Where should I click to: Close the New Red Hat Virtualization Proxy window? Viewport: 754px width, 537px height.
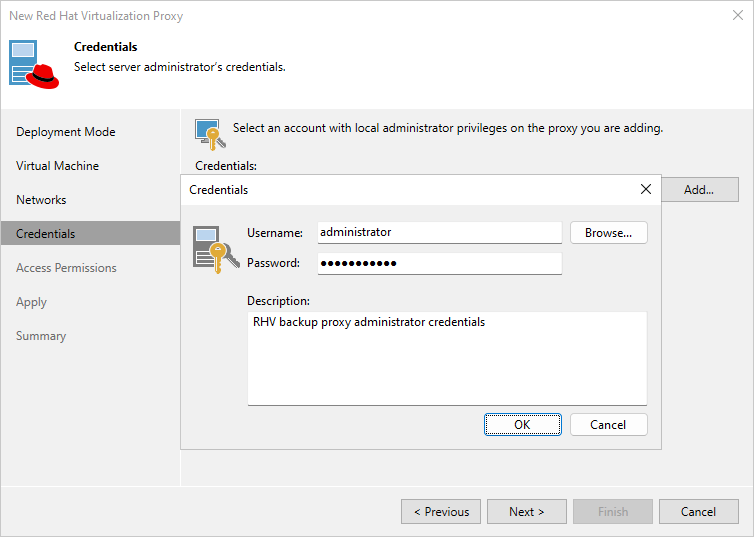click(x=738, y=16)
